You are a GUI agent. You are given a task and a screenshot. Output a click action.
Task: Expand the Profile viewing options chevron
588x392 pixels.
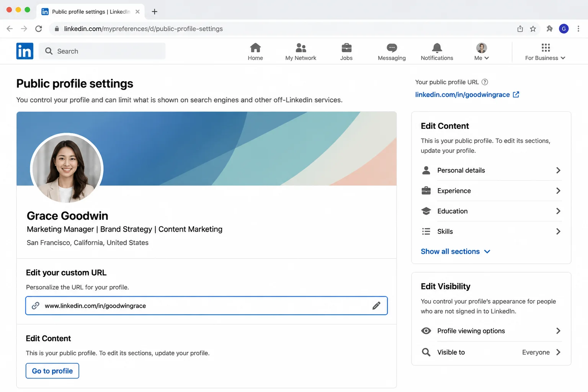558,331
